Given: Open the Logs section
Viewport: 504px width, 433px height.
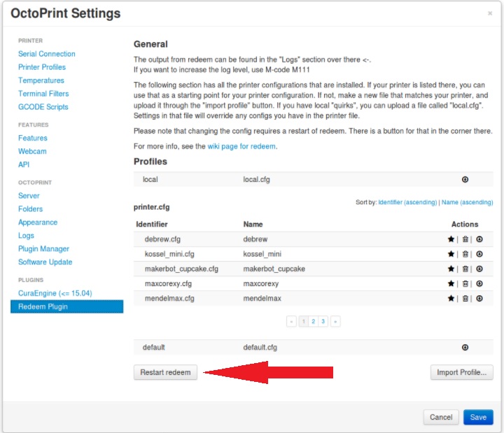Looking at the screenshot, I should pos(26,236).
